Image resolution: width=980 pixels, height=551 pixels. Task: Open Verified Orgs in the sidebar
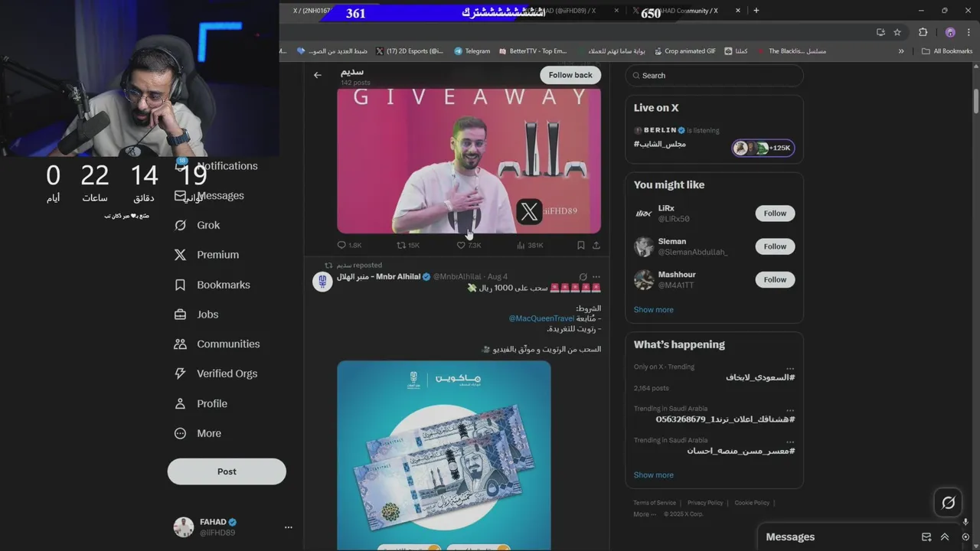(215, 373)
